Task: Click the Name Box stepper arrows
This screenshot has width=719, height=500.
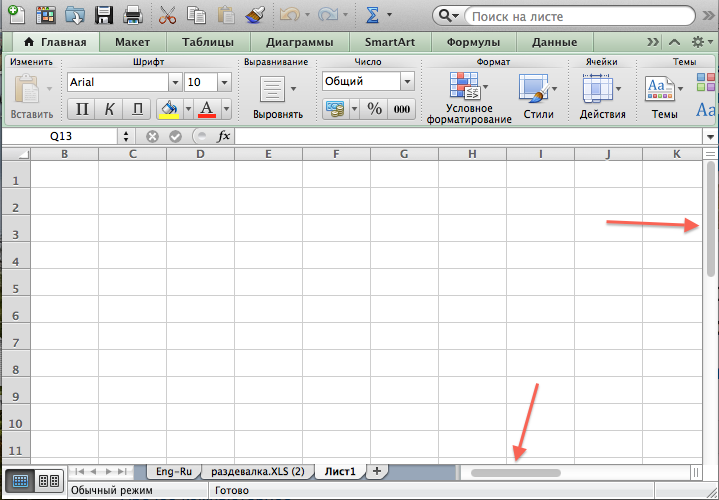Action: [x=126, y=136]
